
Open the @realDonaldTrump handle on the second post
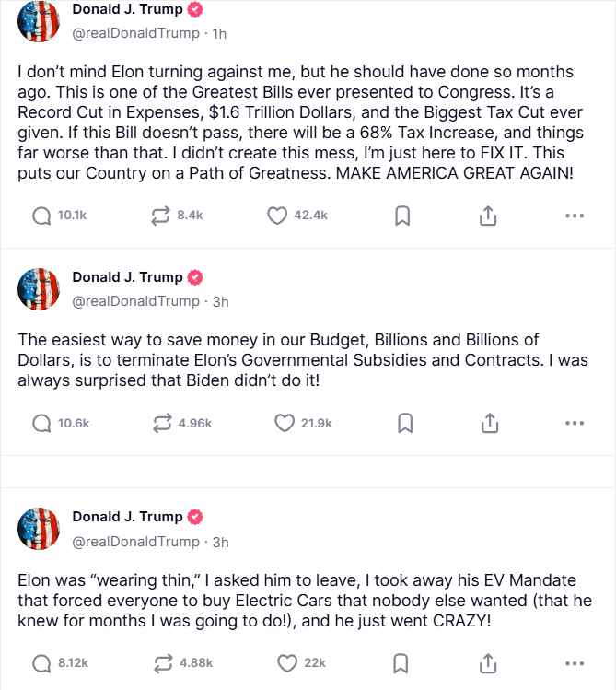[135, 301]
